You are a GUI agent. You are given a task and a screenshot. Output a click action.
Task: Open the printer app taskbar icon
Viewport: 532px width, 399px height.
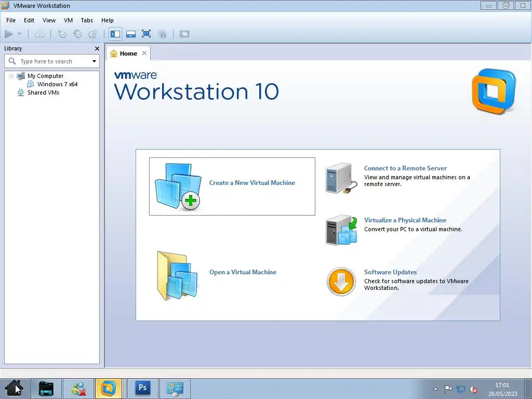[x=46, y=389]
